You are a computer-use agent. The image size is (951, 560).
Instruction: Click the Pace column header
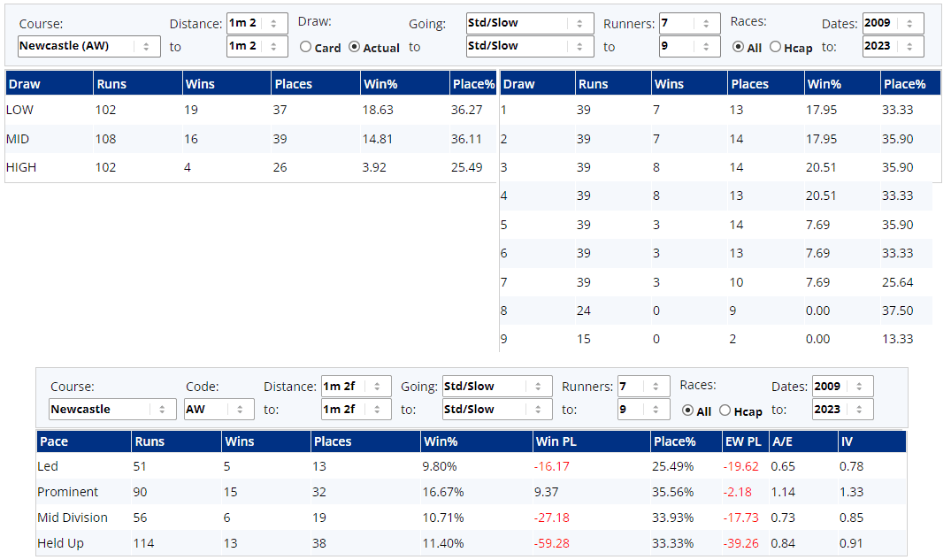tap(54, 441)
